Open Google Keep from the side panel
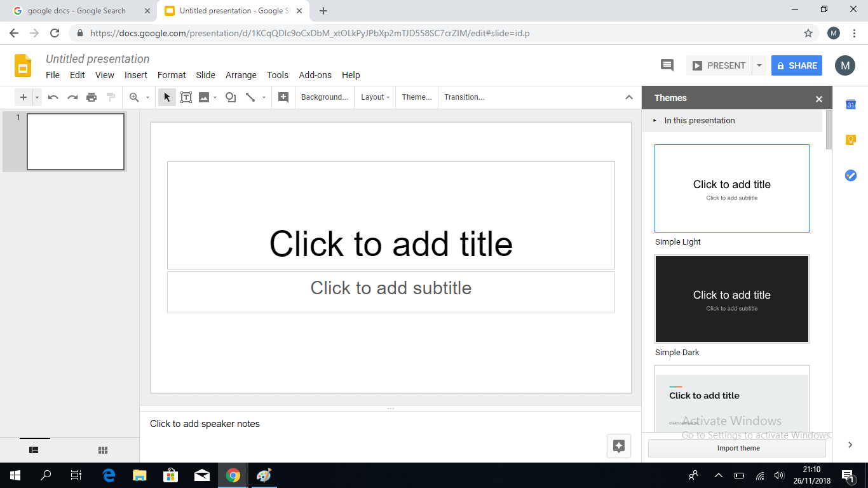Screen dimensions: 868x488 click(x=850, y=139)
